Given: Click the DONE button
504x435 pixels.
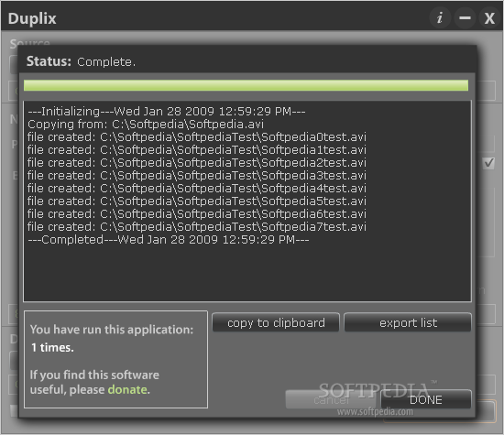Looking at the screenshot, I should [x=426, y=399].
